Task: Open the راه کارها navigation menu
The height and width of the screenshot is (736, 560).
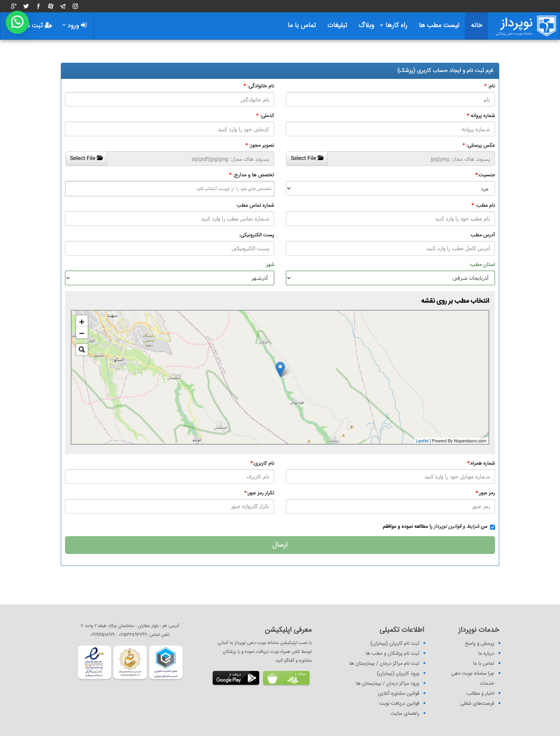Action: tap(393, 25)
